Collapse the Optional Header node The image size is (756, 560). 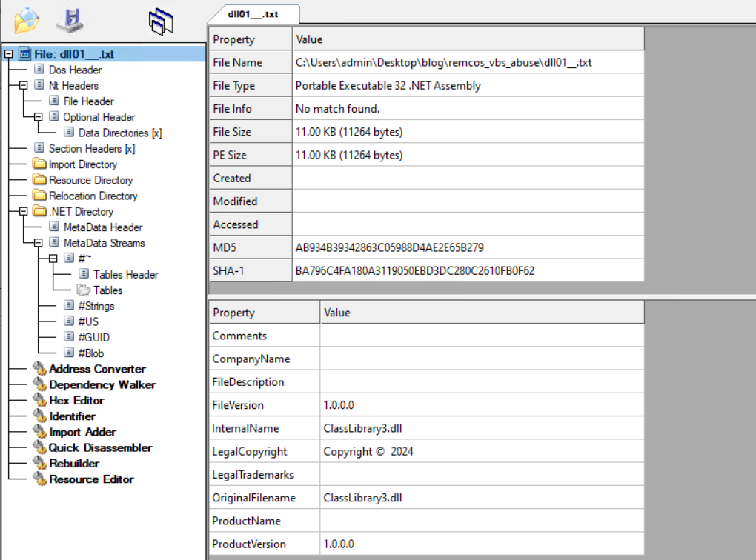[38, 117]
